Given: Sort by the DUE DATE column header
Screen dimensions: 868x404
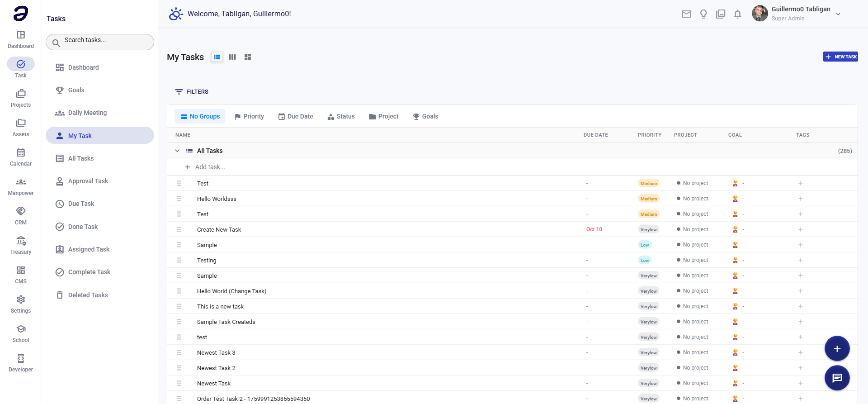Looking at the screenshot, I should click(x=595, y=135).
